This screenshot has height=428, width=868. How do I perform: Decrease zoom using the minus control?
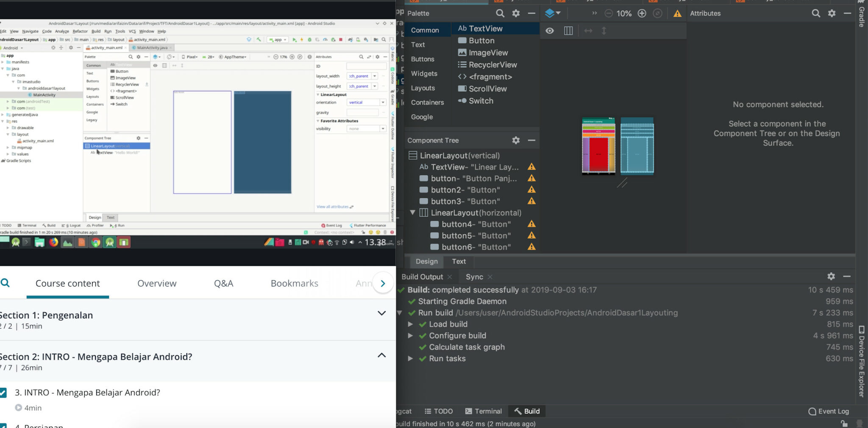pyautogui.click(x=609, y=13)
